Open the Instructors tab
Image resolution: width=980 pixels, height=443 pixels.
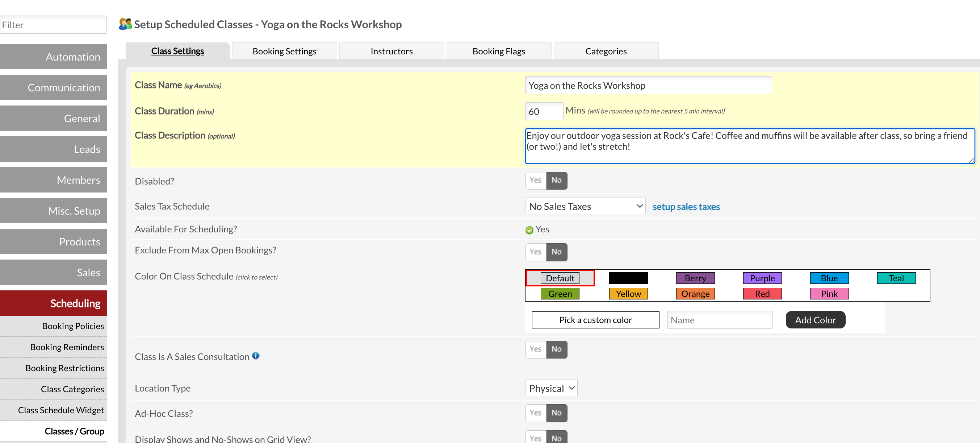point(391,51)
